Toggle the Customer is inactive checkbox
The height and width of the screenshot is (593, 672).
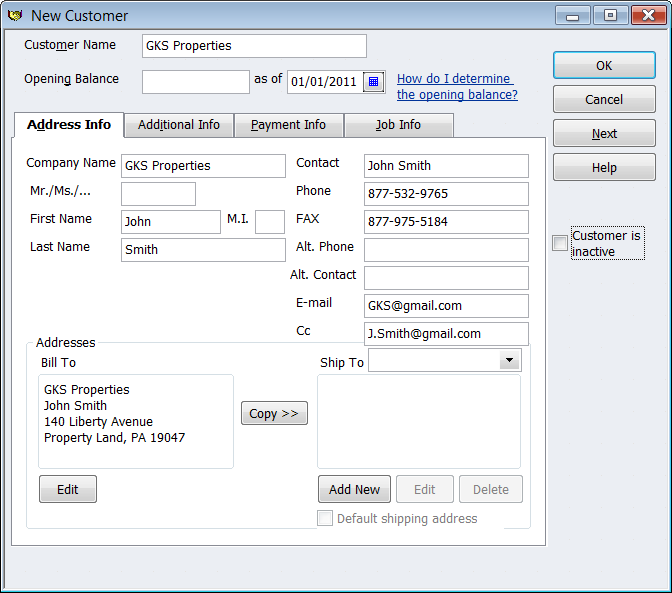560,244
